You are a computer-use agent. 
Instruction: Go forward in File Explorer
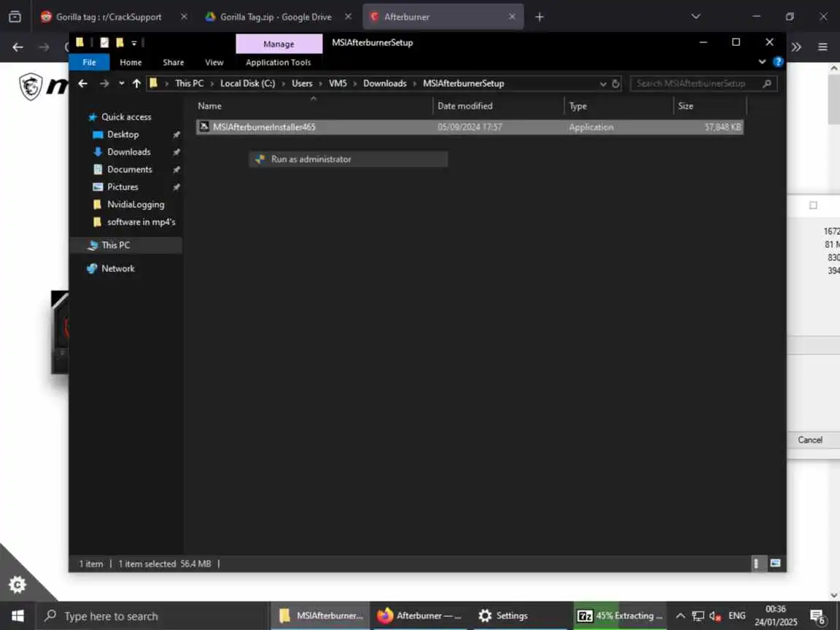tap(104, 84)
